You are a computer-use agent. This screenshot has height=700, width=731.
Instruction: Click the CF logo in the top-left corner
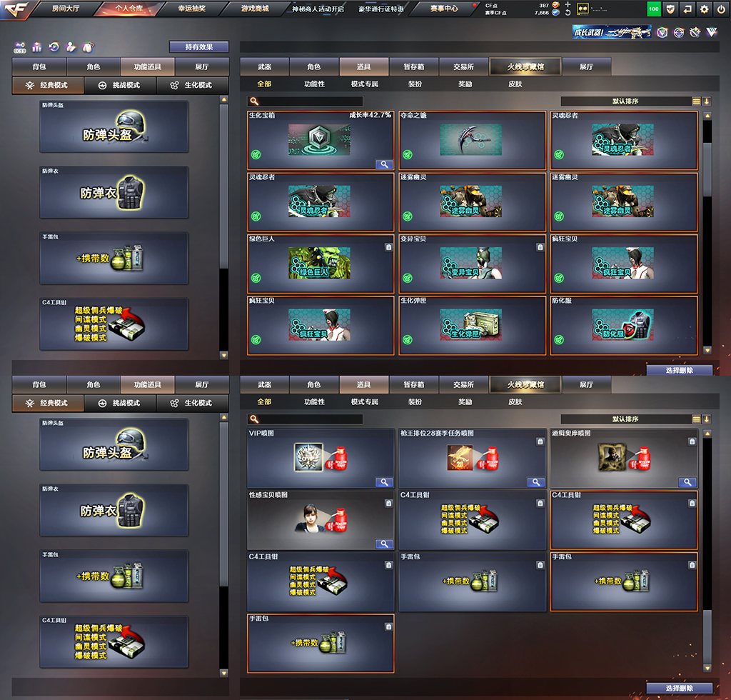(x=16, y=9)
